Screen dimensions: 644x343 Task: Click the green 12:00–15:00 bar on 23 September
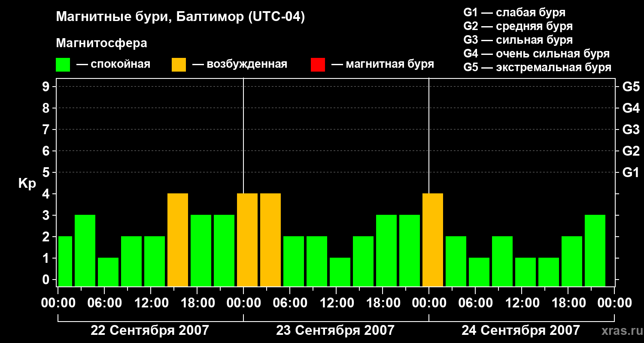340,272
